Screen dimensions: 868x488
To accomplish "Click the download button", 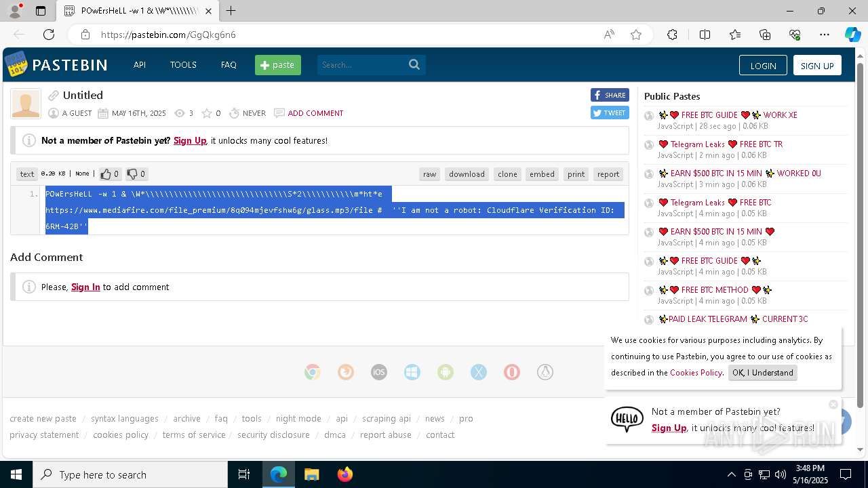I will click(467, 174).
